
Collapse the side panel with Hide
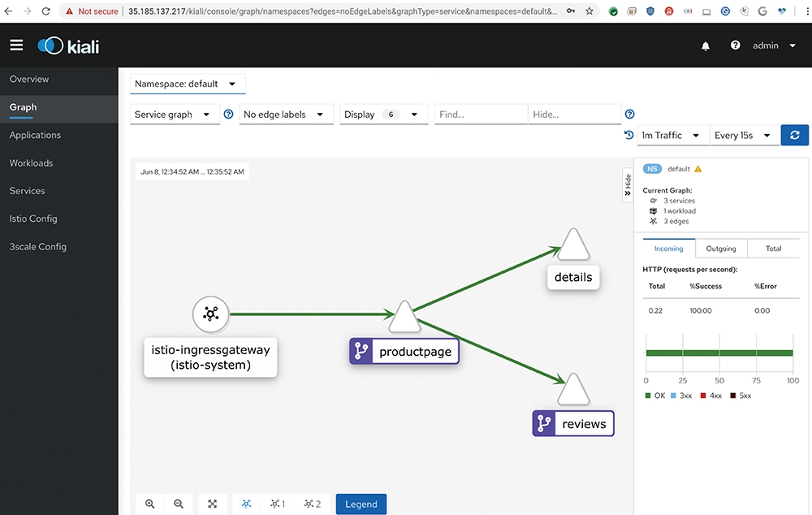coord(628,185)
